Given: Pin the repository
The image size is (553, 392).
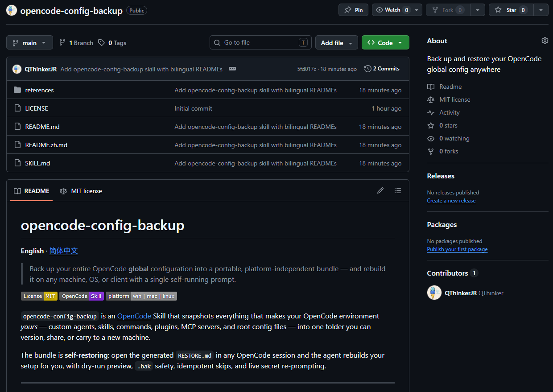Looking at the screenshot, I should [x=353, y=10].
